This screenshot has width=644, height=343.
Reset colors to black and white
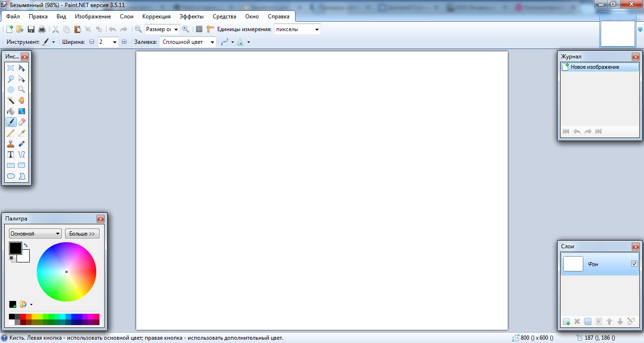tap(12, 258)
